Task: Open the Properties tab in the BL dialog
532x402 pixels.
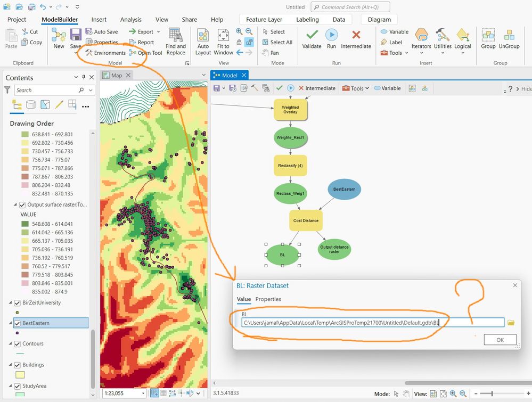Action: (268, 299)
